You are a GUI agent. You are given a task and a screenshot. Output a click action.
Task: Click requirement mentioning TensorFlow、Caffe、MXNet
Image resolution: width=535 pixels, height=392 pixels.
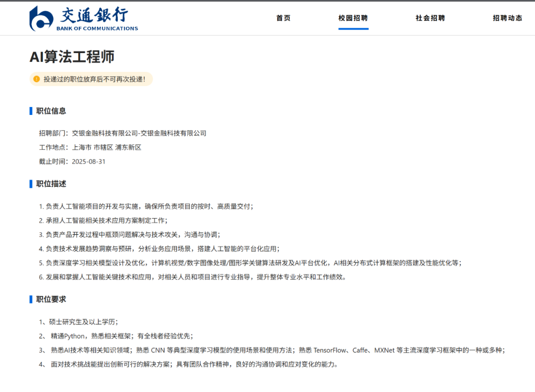point(272,350)
